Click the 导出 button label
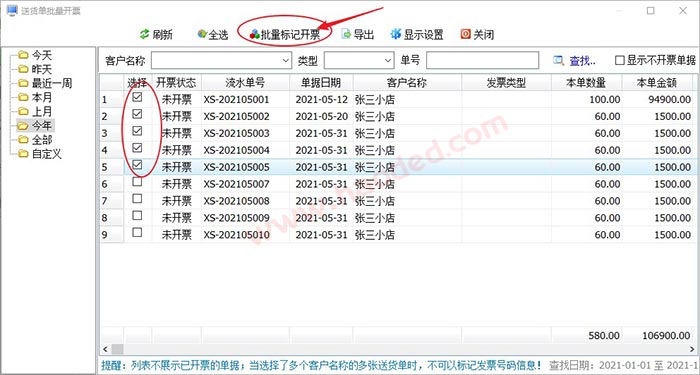The height and width of the screenshot is (375, 700). click(364, 35)
